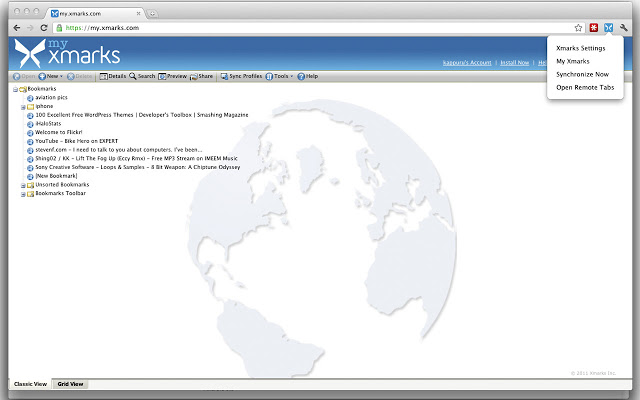
Task: Click the green lock security icon
Action: click(59, 28)
